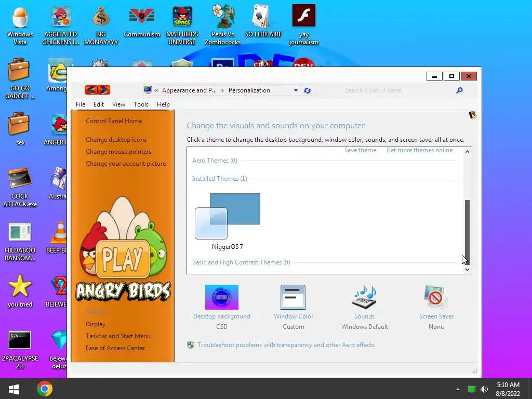Screen dimensions: 532x399
Task: Open the 2PACALYPSE 2.3 console icon
Action: (x=20, y=350)
